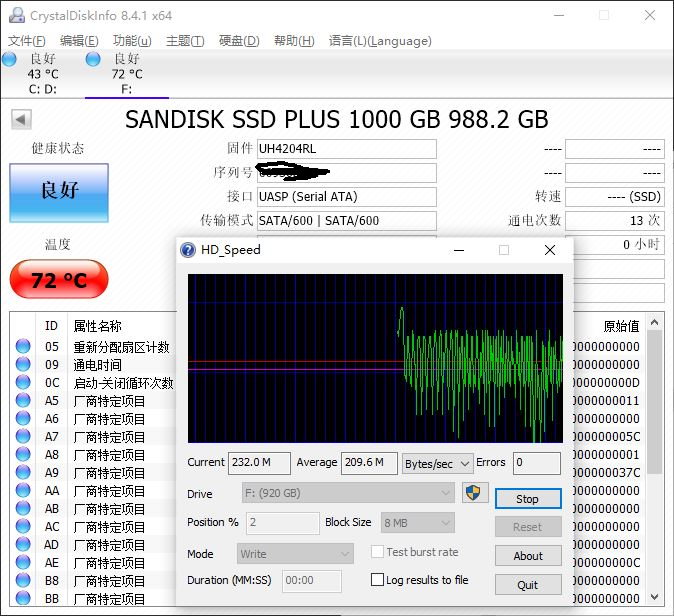
Task: Open the Bytes/sec units dropdown
Action: coord(437,464)
